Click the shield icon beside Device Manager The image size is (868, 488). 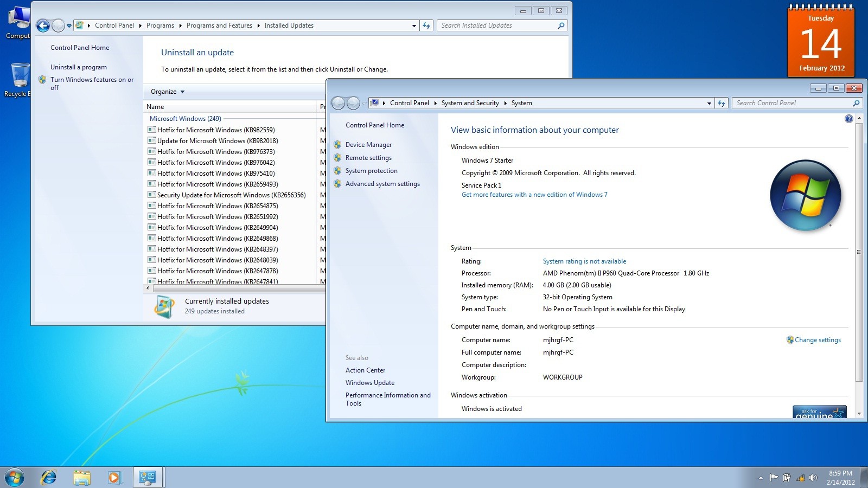tap(337, 145)
